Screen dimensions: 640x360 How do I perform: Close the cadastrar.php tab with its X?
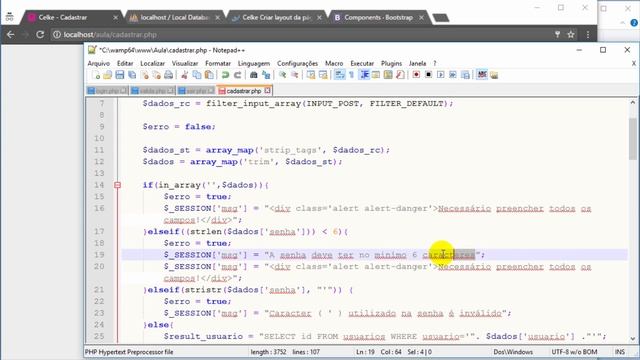267,90
